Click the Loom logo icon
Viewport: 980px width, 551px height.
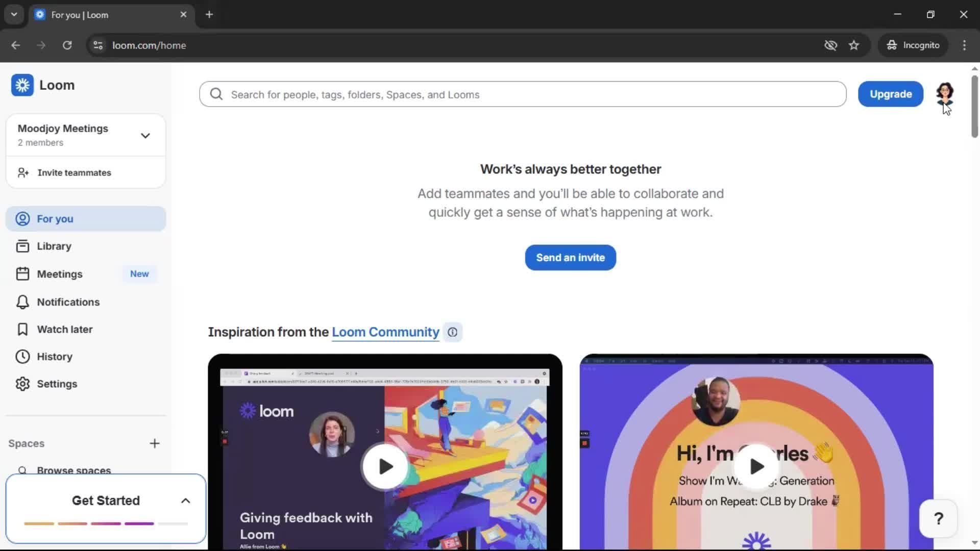click(x=22, y=85)
